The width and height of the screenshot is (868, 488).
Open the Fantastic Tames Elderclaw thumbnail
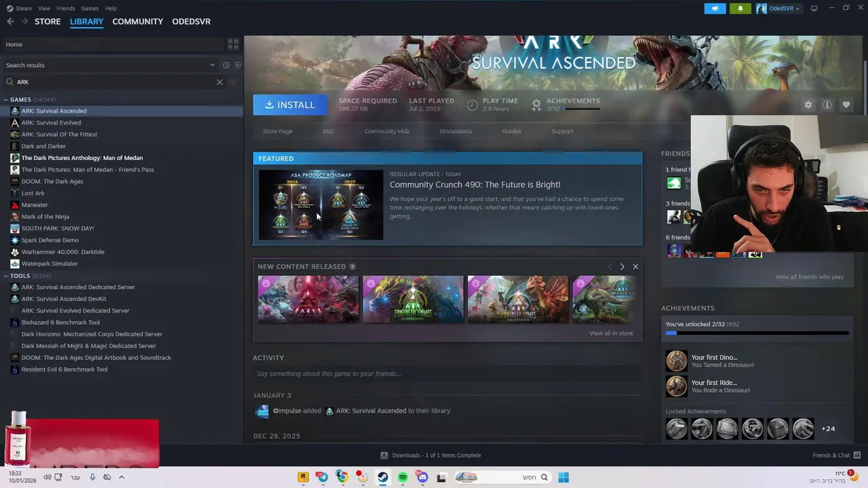click(x=413, y=299)
